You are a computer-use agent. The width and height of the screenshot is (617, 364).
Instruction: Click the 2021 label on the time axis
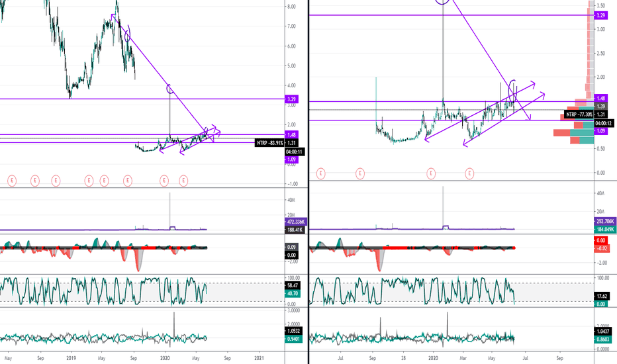pos(259,359)
